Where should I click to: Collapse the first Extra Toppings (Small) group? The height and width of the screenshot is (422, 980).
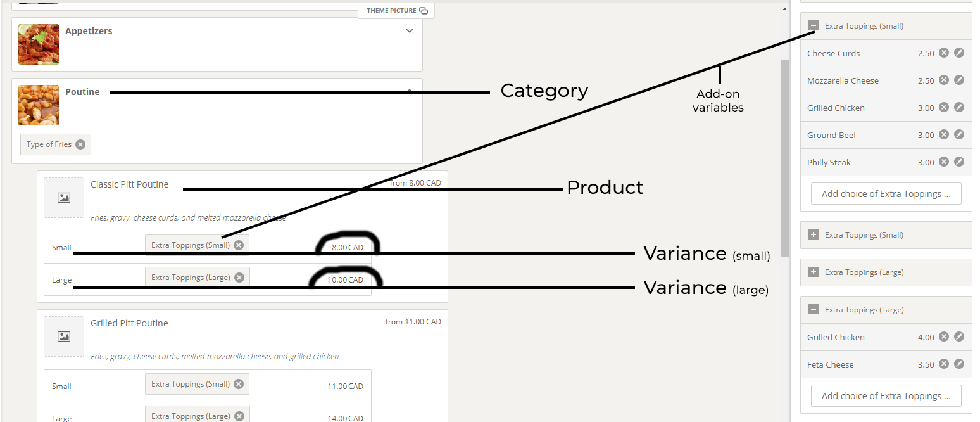coord(814,26)
